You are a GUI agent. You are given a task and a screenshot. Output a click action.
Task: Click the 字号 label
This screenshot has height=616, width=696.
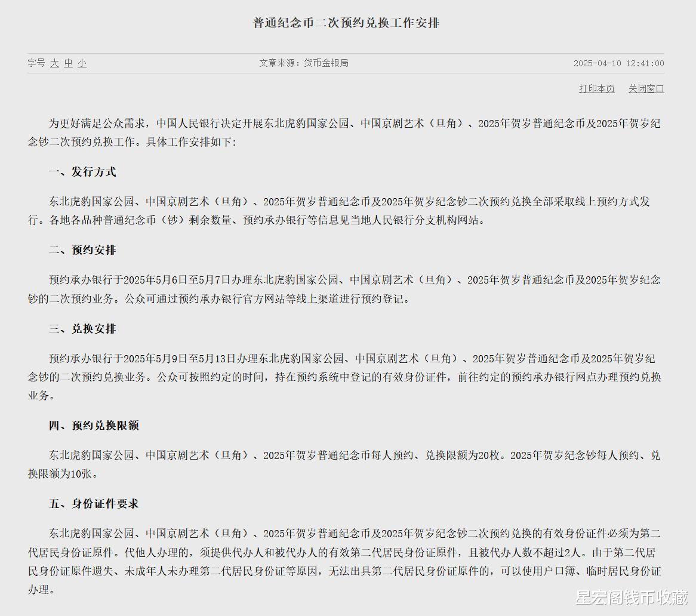point(36,63)
